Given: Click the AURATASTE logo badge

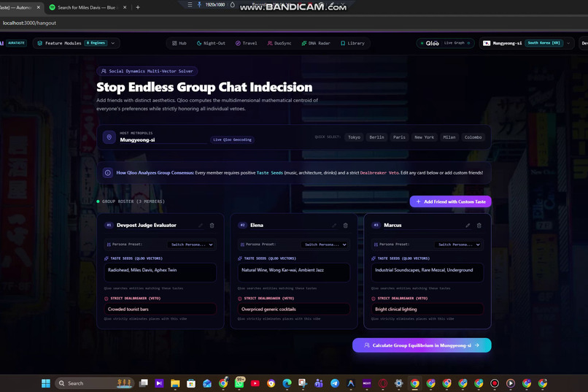Looking at the screenshot, I should point(16,43).
